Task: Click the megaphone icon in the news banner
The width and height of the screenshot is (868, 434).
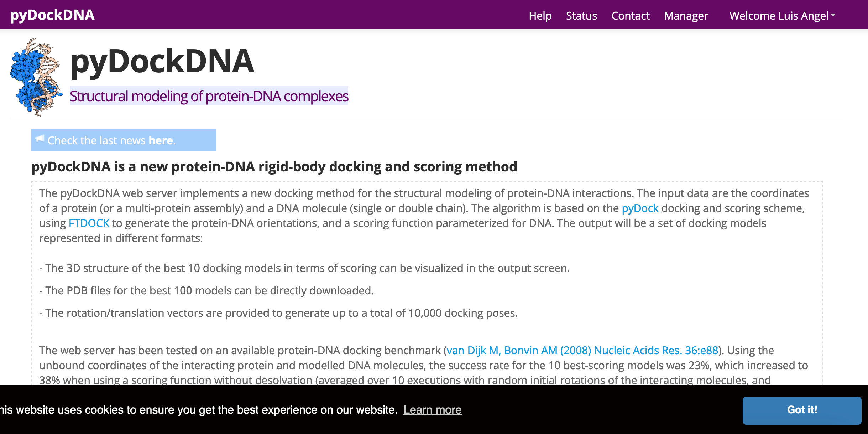Action: (x=40, y=139)
